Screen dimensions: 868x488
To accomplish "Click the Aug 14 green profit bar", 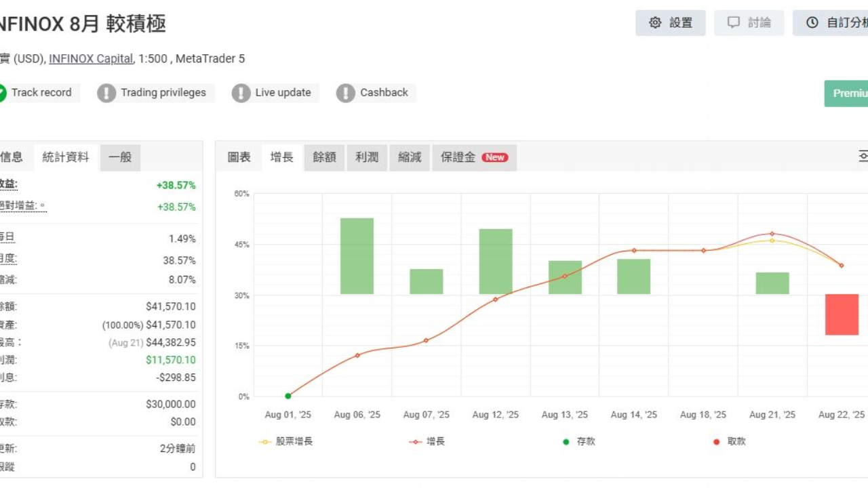I will tap(634, 277).
